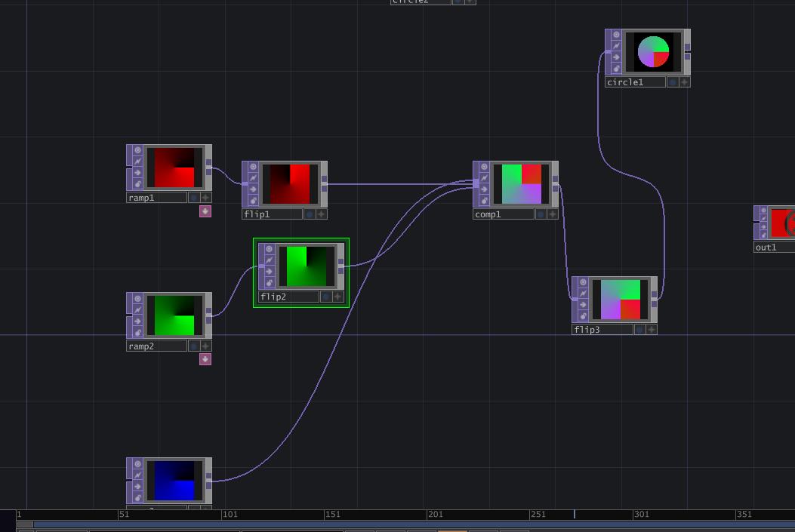Image resolution: width=795 pixels, height=532 pixels.
Task: Click the lock flag on ramp2
Action: (x=137, y=332)
